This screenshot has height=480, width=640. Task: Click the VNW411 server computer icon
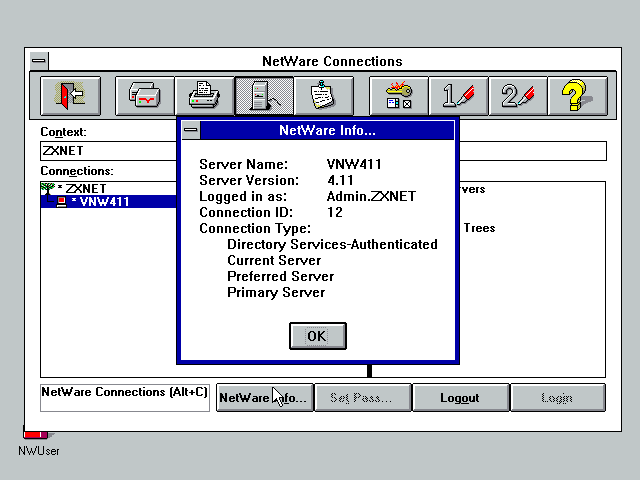point(62,202)
